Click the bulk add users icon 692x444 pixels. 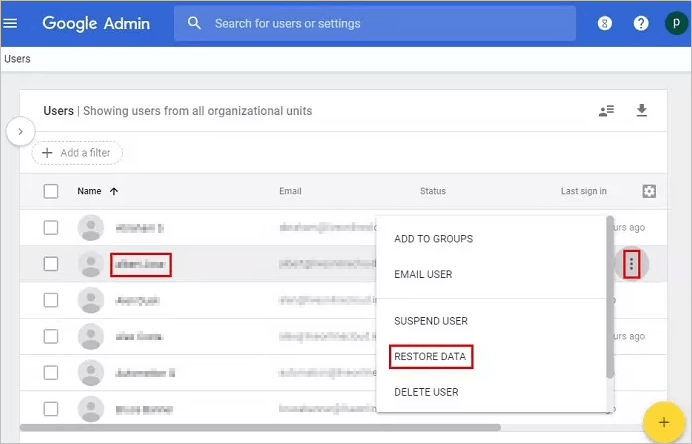click(x=606, y=111)
